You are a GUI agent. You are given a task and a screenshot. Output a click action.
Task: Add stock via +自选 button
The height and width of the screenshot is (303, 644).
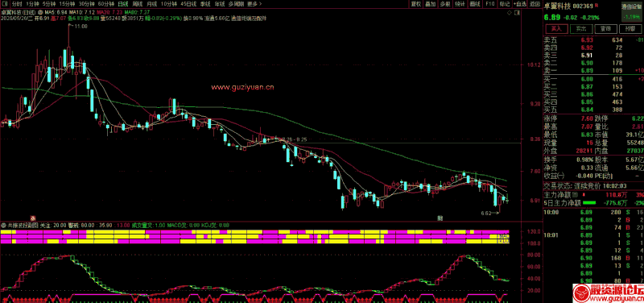tap(519, 4)
